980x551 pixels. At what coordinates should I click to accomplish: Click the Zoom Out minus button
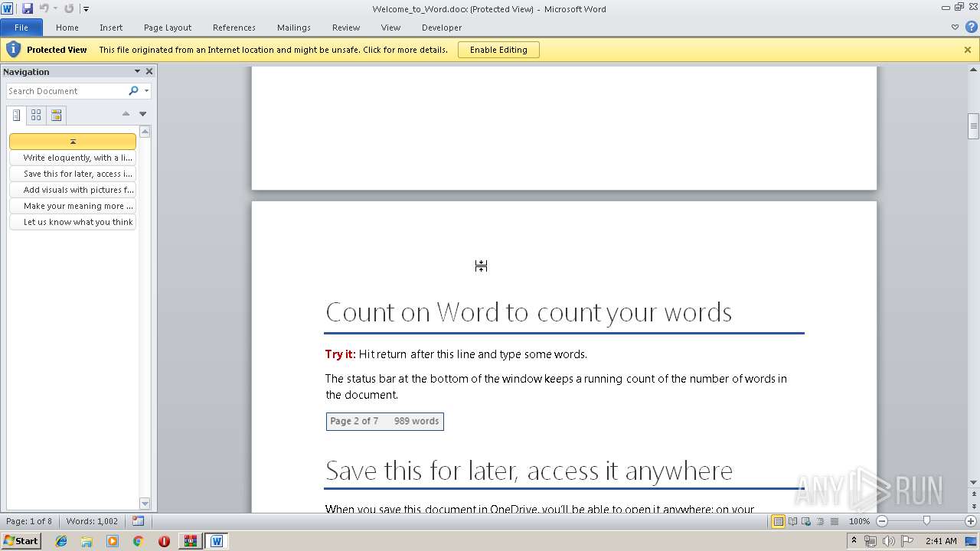(881, 521)
